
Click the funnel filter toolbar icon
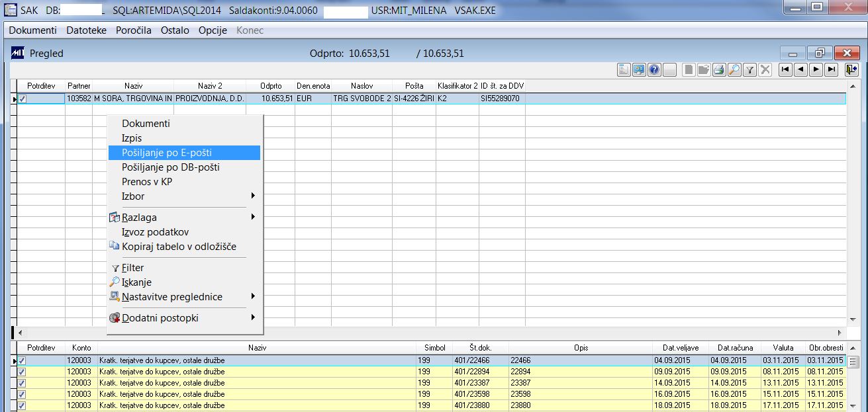pos(750,69)
